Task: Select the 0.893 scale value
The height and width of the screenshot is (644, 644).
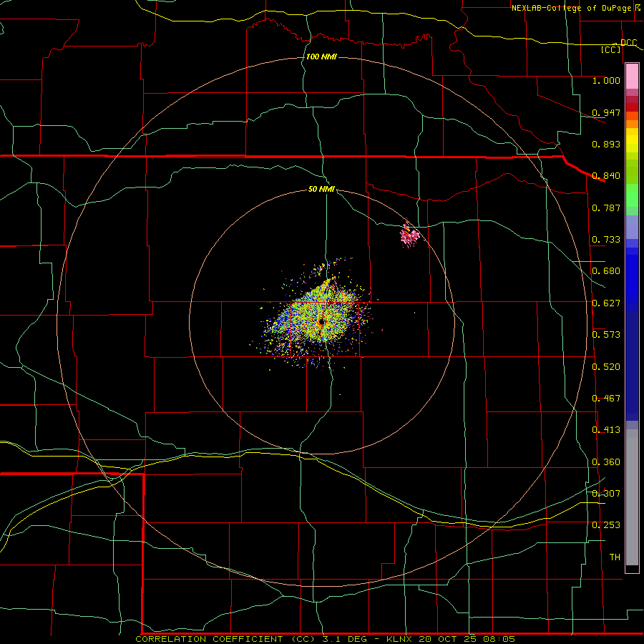Action: [606, 144]
